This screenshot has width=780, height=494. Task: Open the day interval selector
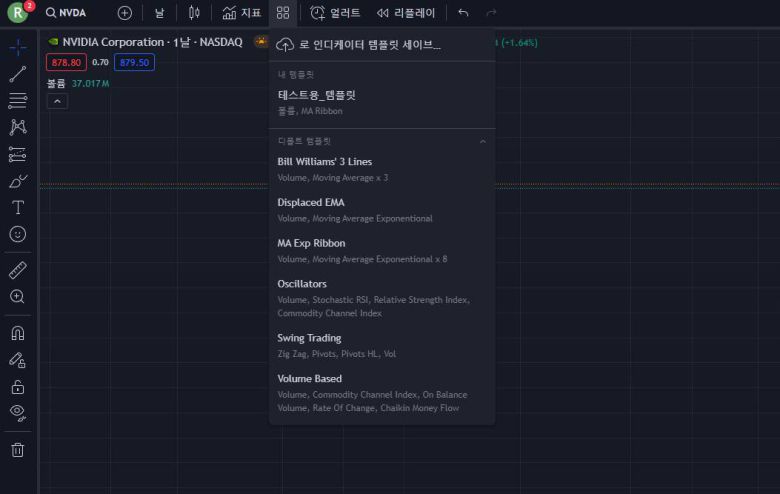[x=159, y=13]
